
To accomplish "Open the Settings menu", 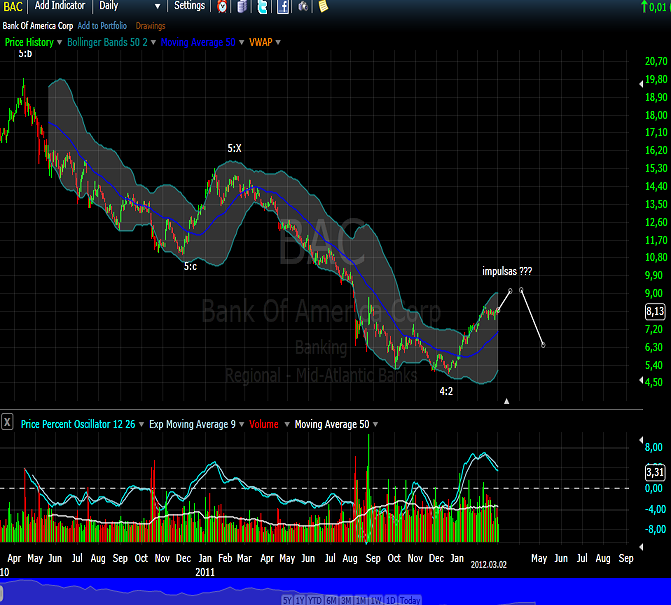I will point(190,6).
